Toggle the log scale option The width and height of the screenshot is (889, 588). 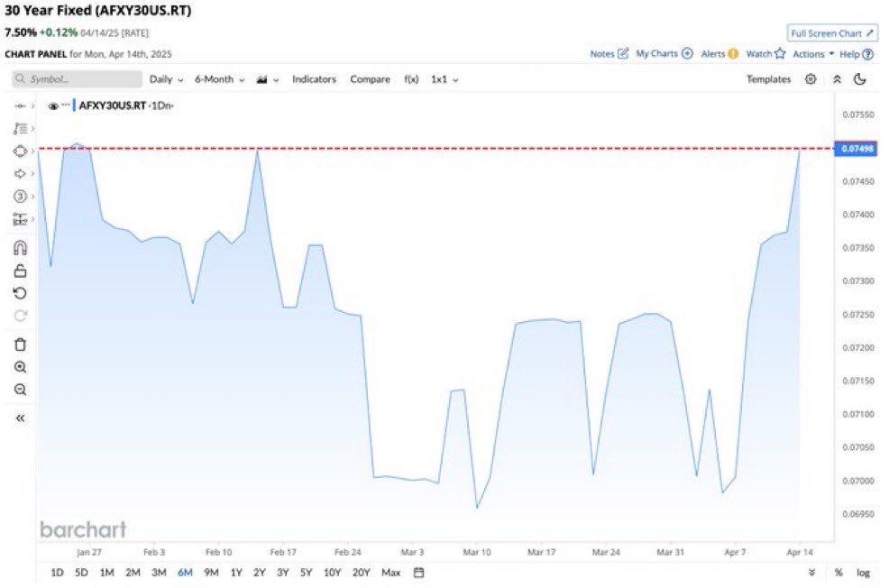(x=863, y=573)
